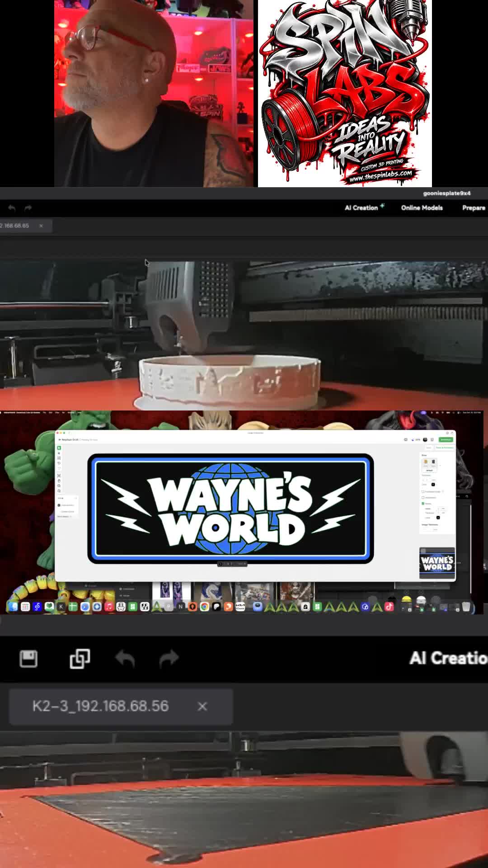Click the large undo arrow beside the duplicate icon
The height and width of the screenshot is (868, 488).
tap(125, 659)
